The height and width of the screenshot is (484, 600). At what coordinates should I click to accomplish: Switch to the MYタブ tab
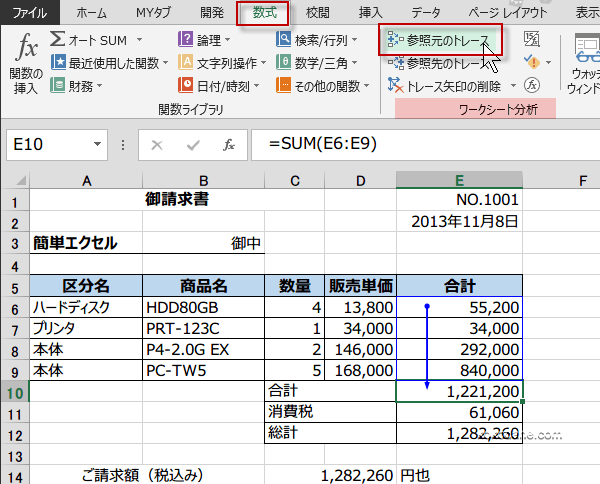coord(153,13)
